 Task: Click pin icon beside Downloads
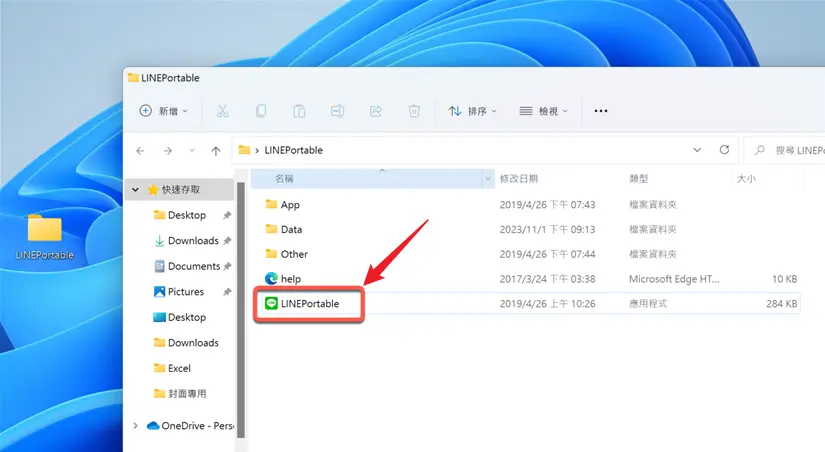(x=227, y=240)
